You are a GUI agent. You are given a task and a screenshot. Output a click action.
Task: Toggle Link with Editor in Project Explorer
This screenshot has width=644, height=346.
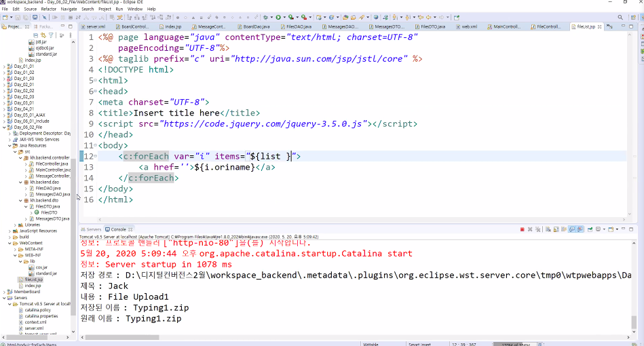(43, 36)
